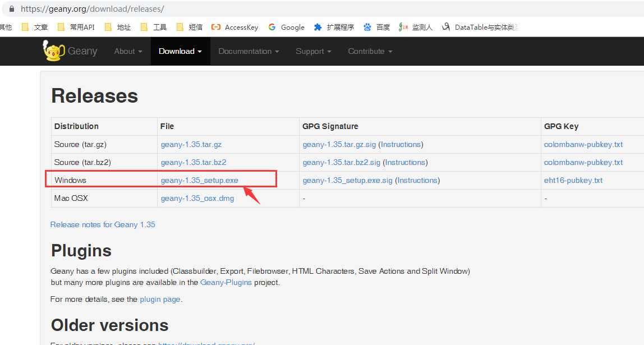Open the plugin page link
Screen dimensions: 644x345
(x=160, y=300)
